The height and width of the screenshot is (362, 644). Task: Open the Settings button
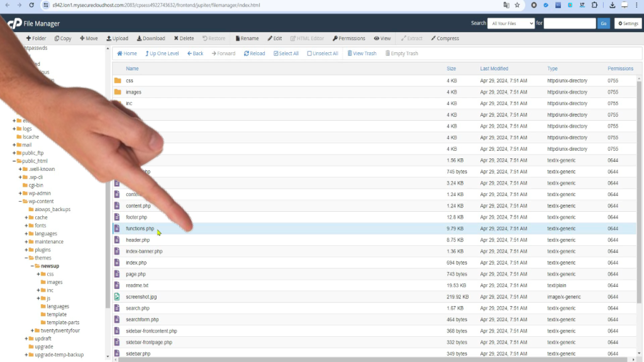coord(628,23)
